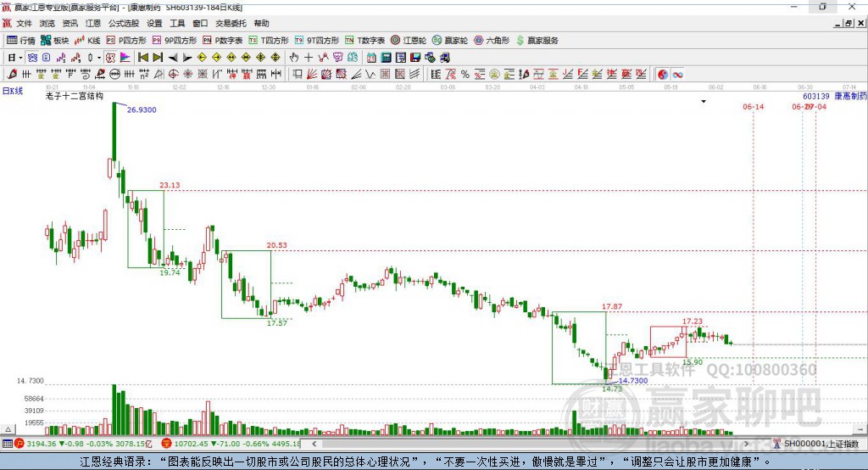Open the 赢家轮 wheel tool
The width and height of the screenshot is (868, 470).
(450, 41)
